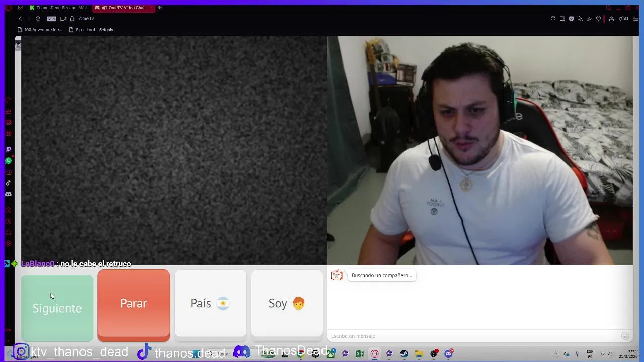Open workspaces icon beside Opera logo
The width and height of the screenshot is (644, 362).
tap(21, 8)
